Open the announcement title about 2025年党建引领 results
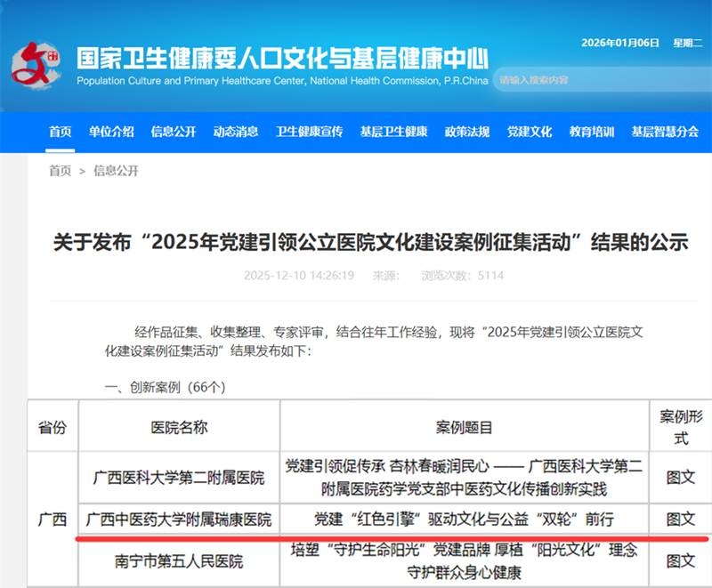The height and width of the screenshot is (588, 712). [x=356, y=242]
